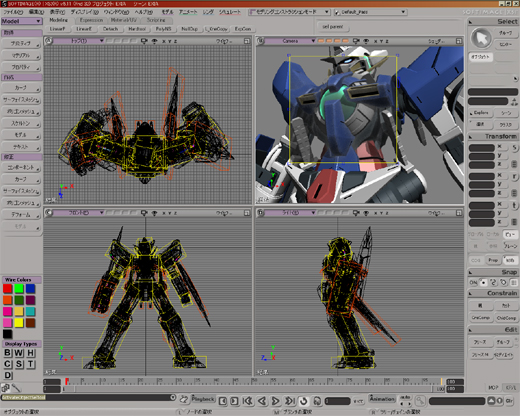Click the camera icon in Camera viewport header
Image resolution: width=520 pixels, height=416 pixels.
[x=356, y=41]
